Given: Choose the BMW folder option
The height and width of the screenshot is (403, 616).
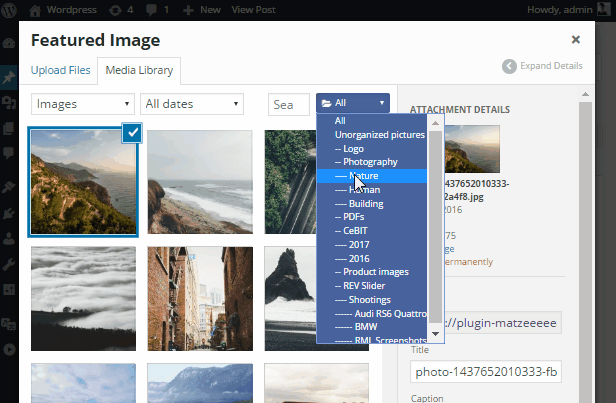Looking at the screenshot, I should click(372, 327).
